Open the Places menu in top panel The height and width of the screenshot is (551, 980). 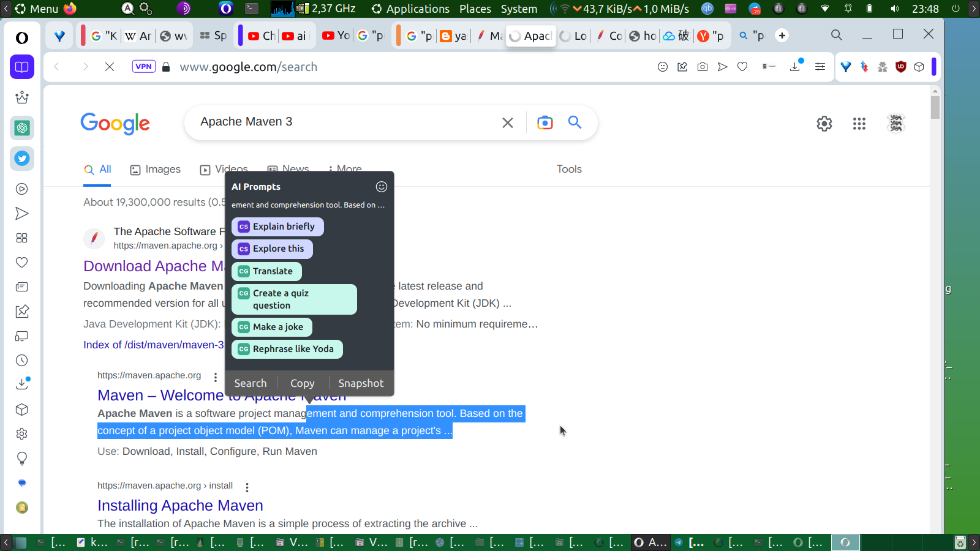tap(475, 9)
